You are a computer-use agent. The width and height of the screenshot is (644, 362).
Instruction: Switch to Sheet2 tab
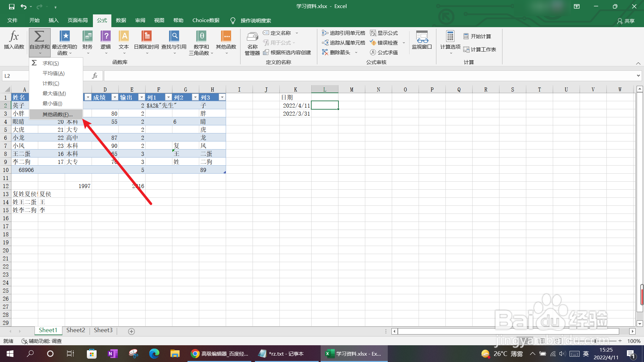pyautogui.click(x=76, y=330)
